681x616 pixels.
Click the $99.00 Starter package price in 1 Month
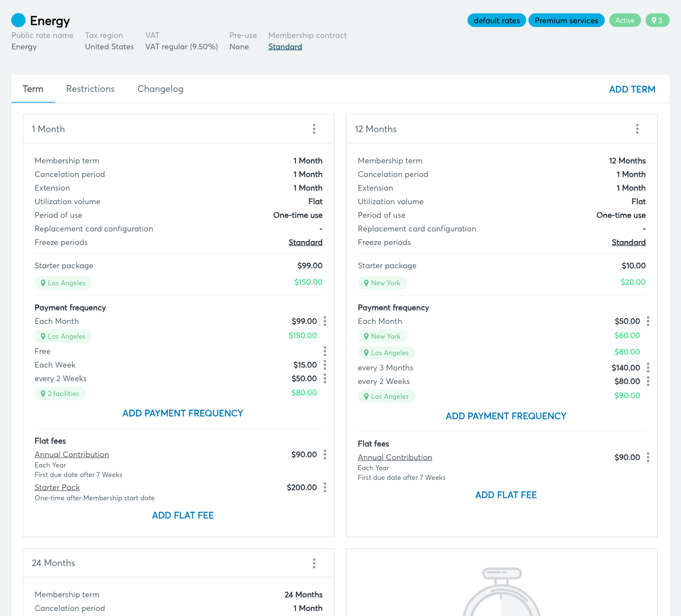pyautogui.click(x=310, y=265)
